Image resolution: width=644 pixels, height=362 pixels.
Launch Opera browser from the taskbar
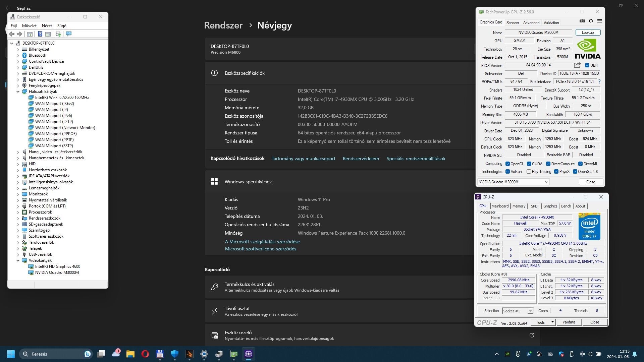(145, 354)
